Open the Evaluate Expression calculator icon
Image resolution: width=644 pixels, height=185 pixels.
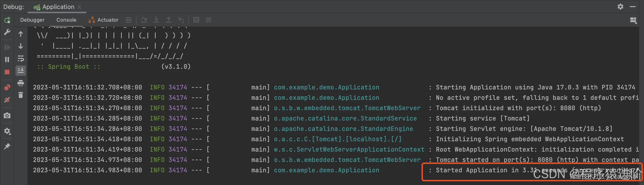coord(196,20)
